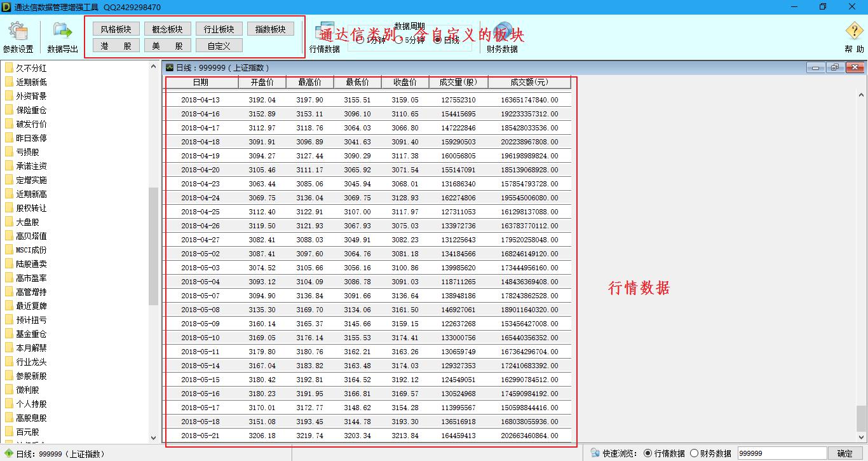Viewport: 868px width, 461px height.
Task: Choose 财务数据 quick browse radio button
Action: (694, 453)
